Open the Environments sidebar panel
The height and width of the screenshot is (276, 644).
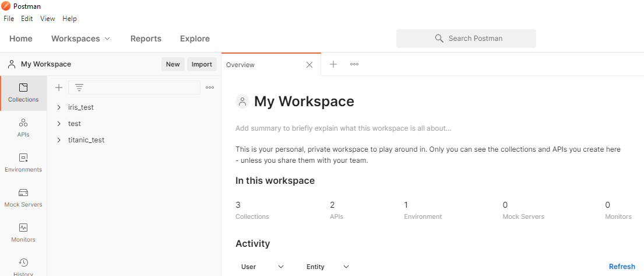click(x=23, y=163)
